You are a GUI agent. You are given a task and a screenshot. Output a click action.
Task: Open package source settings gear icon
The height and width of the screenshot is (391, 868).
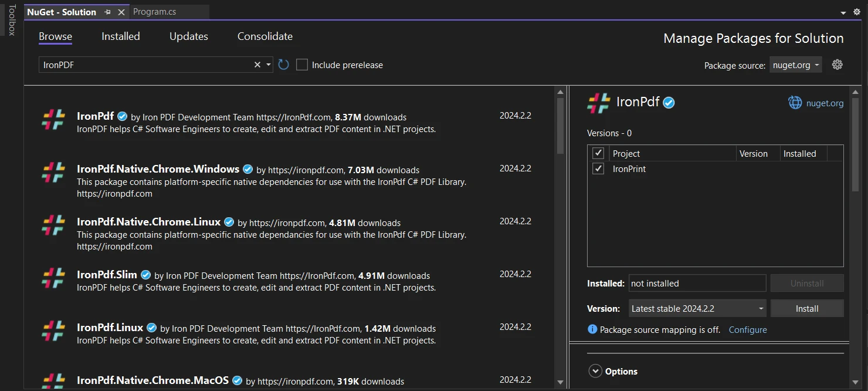(837, 65)
